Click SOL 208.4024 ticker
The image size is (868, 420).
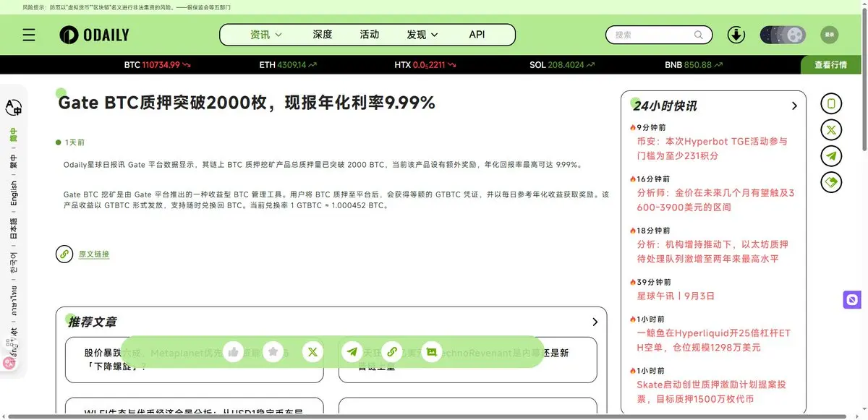pyautogui.click(x=562, y=65)
